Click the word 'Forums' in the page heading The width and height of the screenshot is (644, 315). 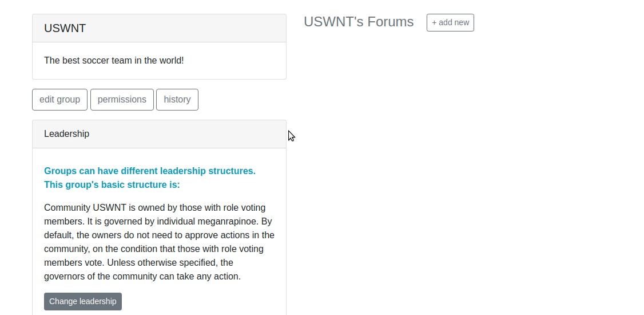[x=390, y=22]
